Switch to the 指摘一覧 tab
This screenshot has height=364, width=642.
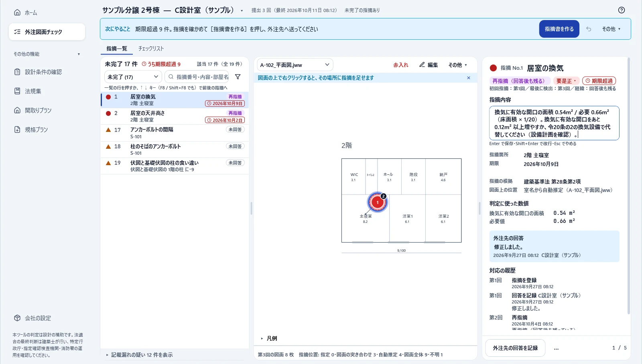point(116,49)
